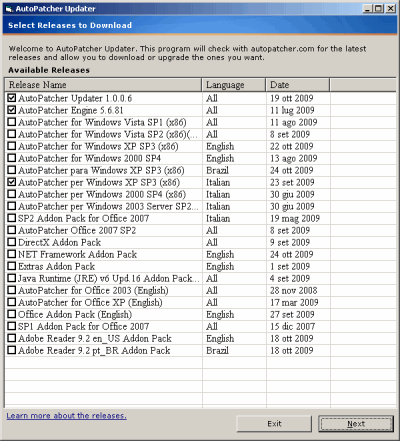
Task: Close the AutoPatcher Updater window
Action: click(x=390, y=9)
